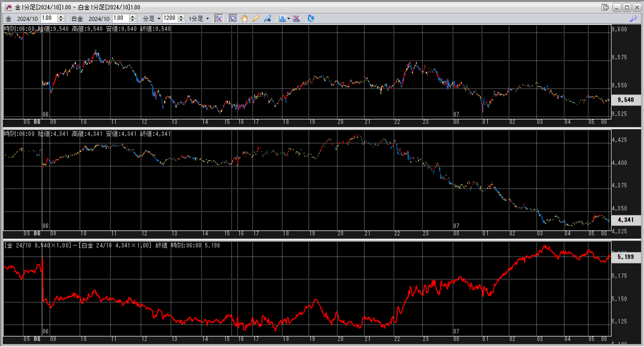Click the chart indicator bar icon
The image size is (644, 347).
click(x=282, y=19)
